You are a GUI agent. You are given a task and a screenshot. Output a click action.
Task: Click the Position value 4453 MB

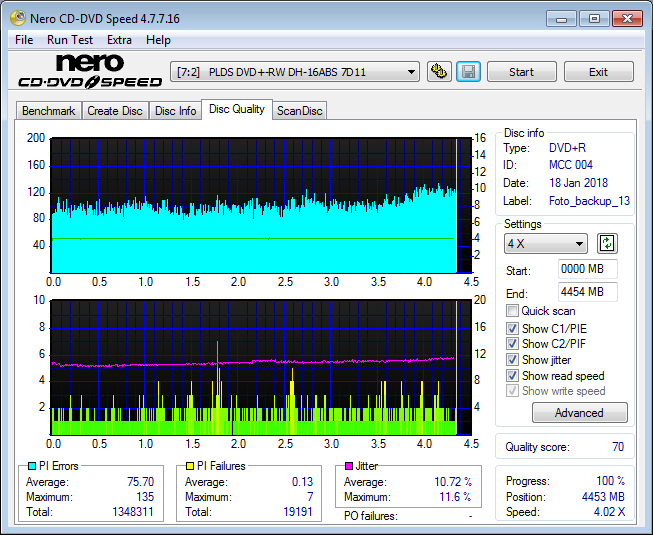point(603,497)
